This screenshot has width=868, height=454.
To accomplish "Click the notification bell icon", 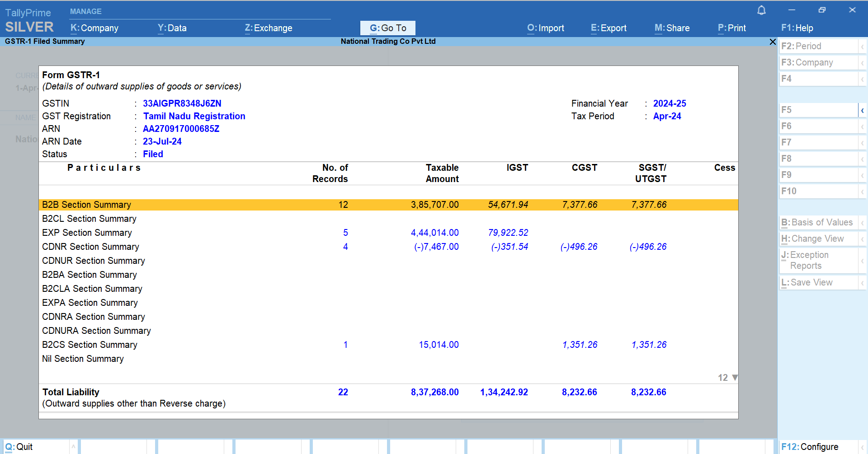I will click(x=761, y=10).
